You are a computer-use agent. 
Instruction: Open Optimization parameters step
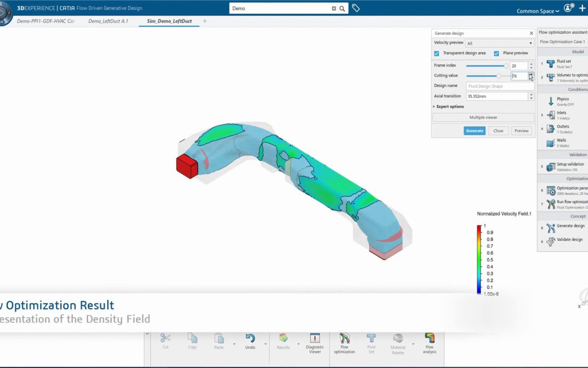[566, 190]
